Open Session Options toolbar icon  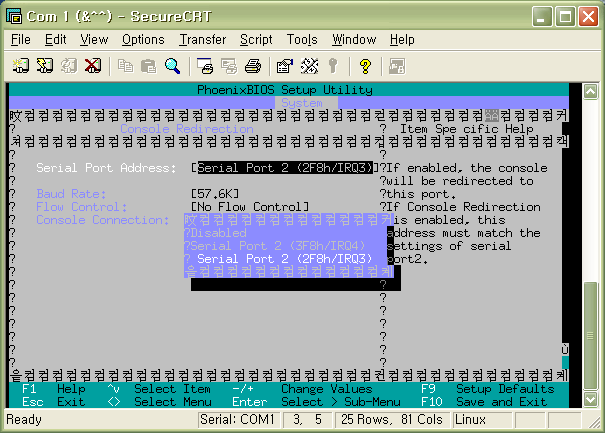[285, 66]
